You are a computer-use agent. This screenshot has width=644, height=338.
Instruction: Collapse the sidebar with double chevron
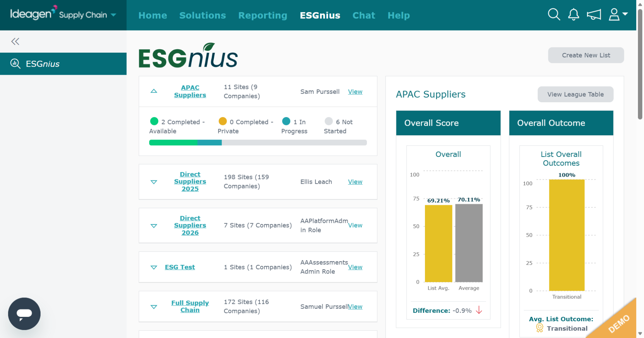(x=15, y=41)
